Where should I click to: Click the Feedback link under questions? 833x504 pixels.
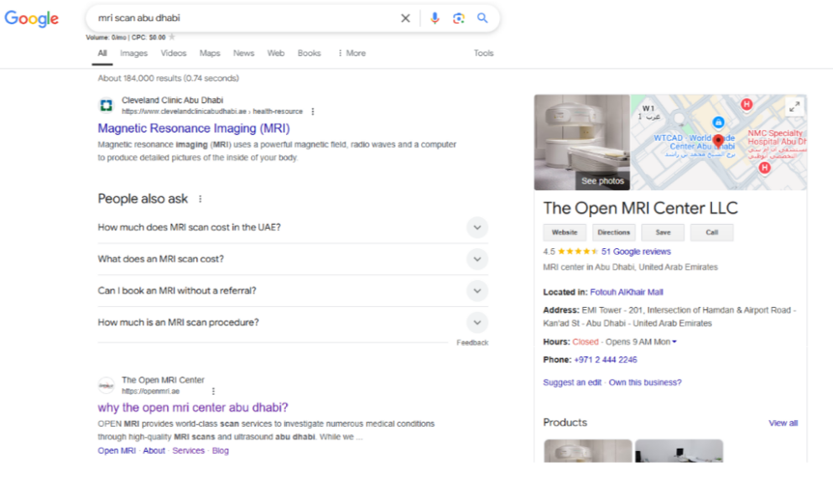(x=472, y=343)
